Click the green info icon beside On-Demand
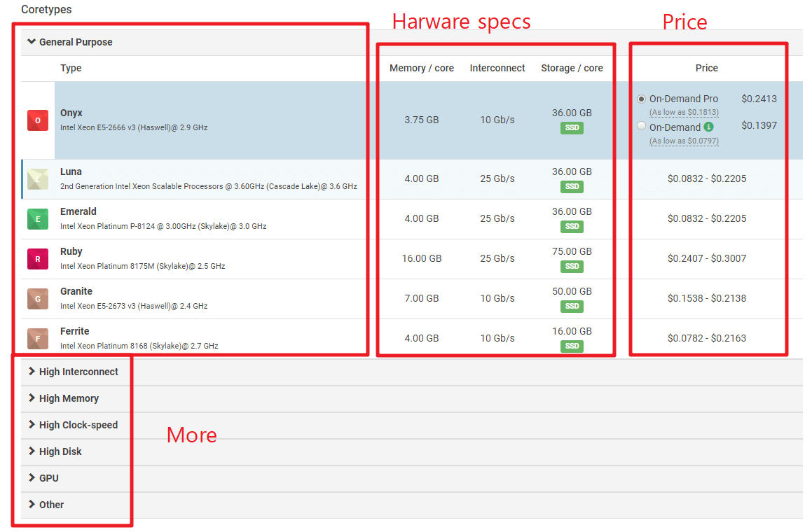The height and width of the screenshot is (532, 812). click(x=708, y=127)
